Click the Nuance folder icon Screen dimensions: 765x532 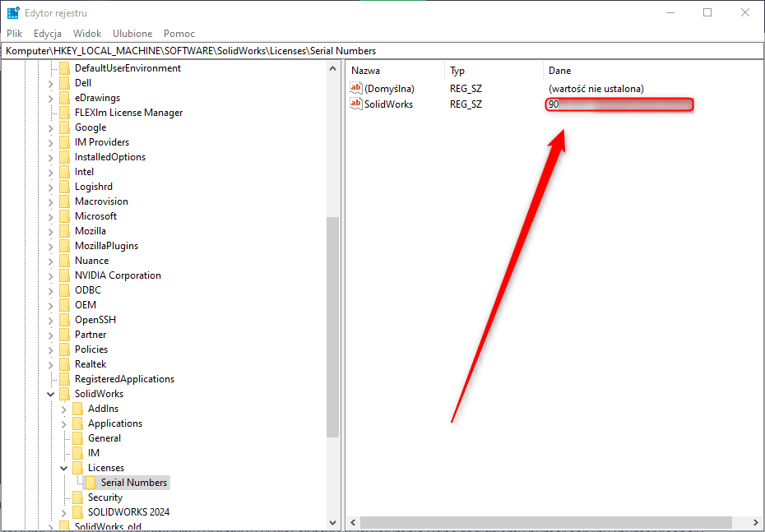(64, 261)
